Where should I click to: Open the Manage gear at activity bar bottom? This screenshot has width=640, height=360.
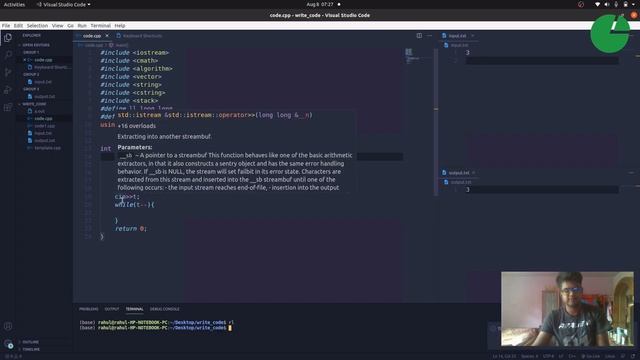[x=8, y=344]
